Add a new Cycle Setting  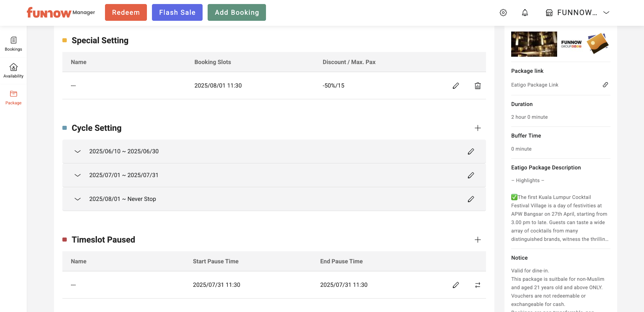tap(478, 128)
